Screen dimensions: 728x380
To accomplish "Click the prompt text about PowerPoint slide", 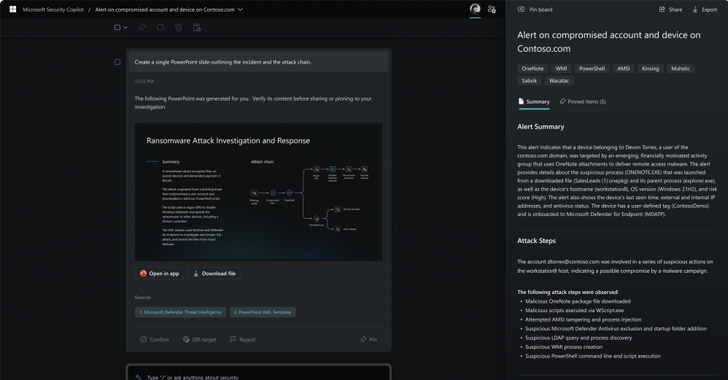I will pos(223,62).
